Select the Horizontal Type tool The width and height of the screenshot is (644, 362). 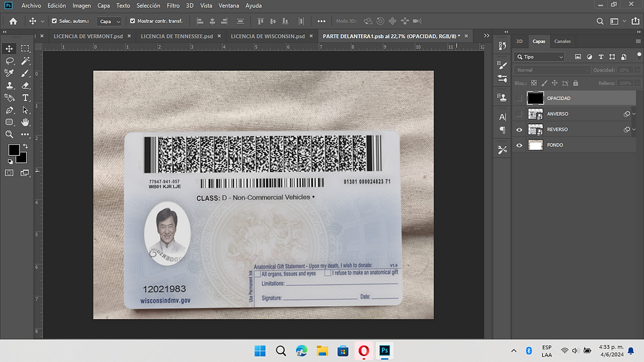point(25,98)
